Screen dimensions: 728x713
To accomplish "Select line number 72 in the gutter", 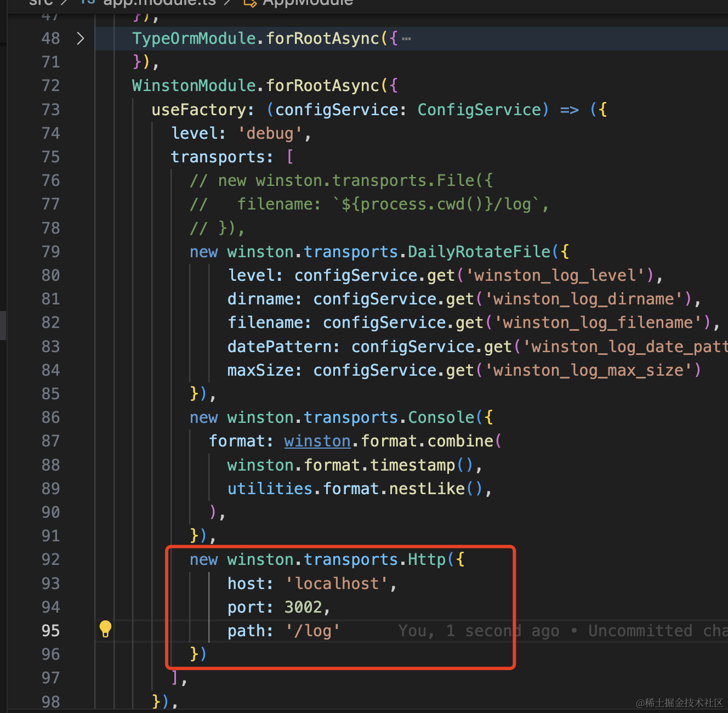I will pos(50,86).
